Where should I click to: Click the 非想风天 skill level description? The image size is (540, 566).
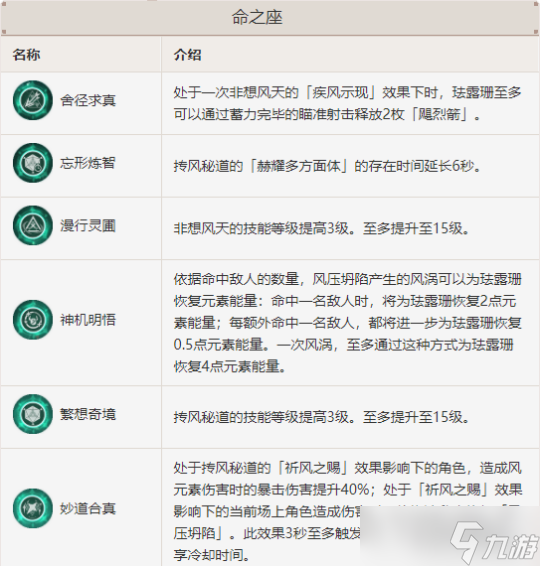point(321,228)
